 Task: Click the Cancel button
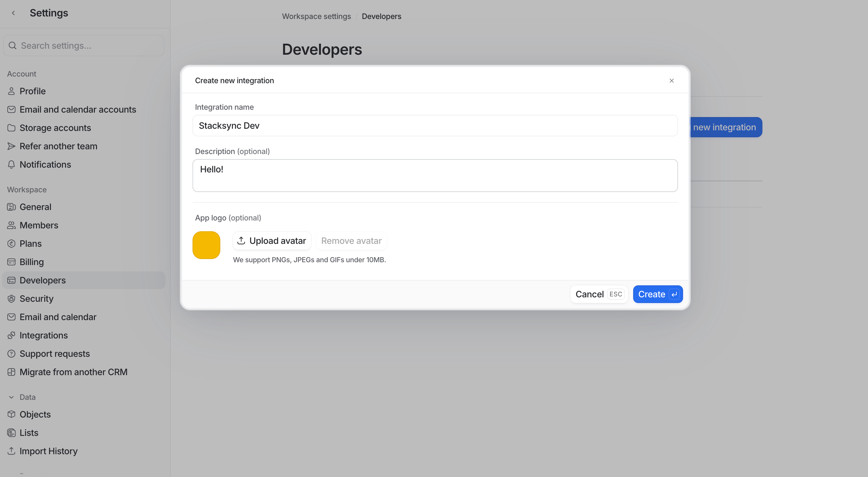589,294
